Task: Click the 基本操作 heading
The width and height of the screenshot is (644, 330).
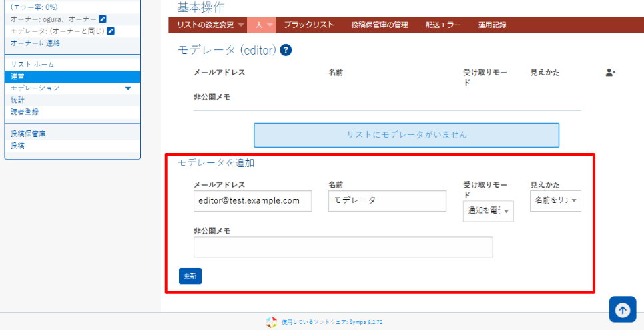Action: click(x=201, y=7)
